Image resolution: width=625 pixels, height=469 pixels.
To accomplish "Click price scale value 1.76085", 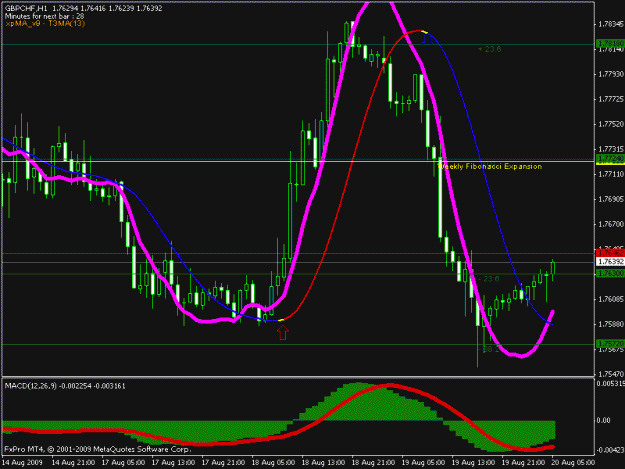I will pos(611,299).
